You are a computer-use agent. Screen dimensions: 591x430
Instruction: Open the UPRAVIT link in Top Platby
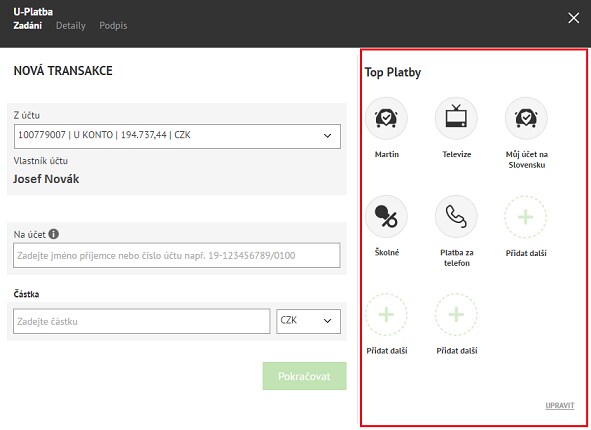tap(560, 406)
